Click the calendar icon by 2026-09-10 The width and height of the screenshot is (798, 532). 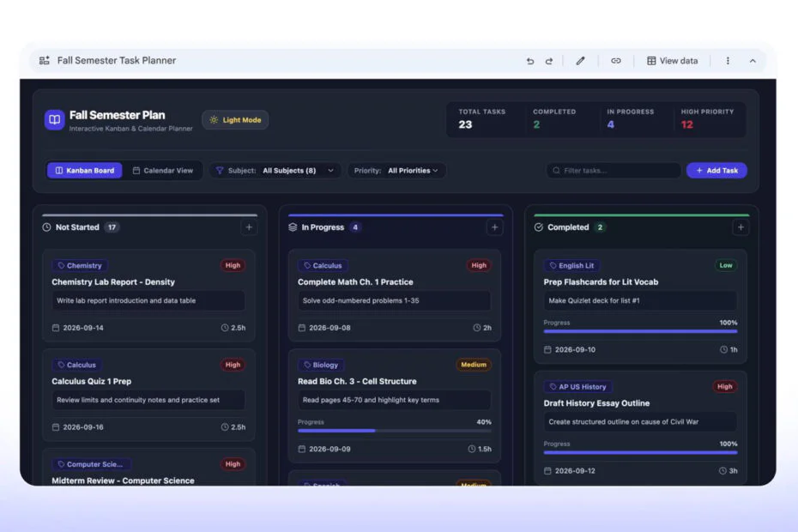click(x=547, y=350)
